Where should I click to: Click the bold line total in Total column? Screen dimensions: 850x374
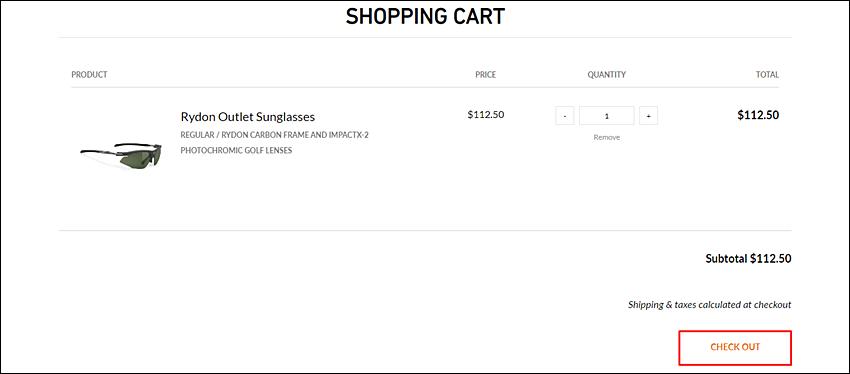click(x=758, y=115)
